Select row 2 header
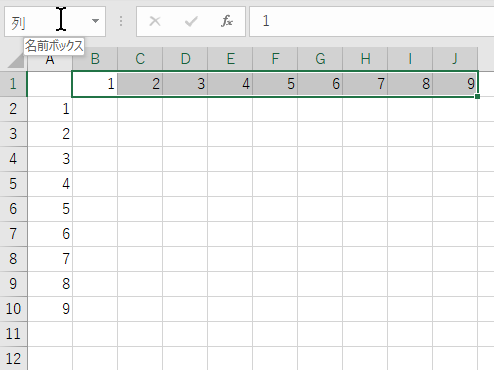 point(13,109)
